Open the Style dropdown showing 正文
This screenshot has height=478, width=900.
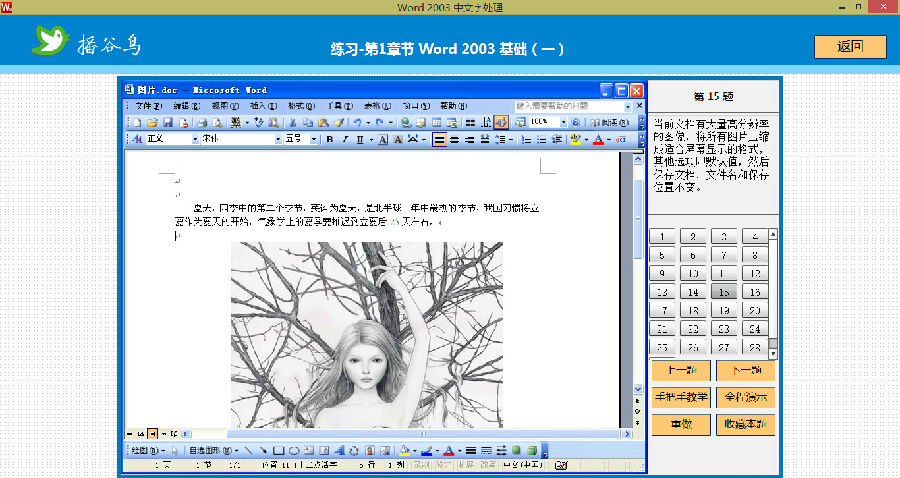195,139
